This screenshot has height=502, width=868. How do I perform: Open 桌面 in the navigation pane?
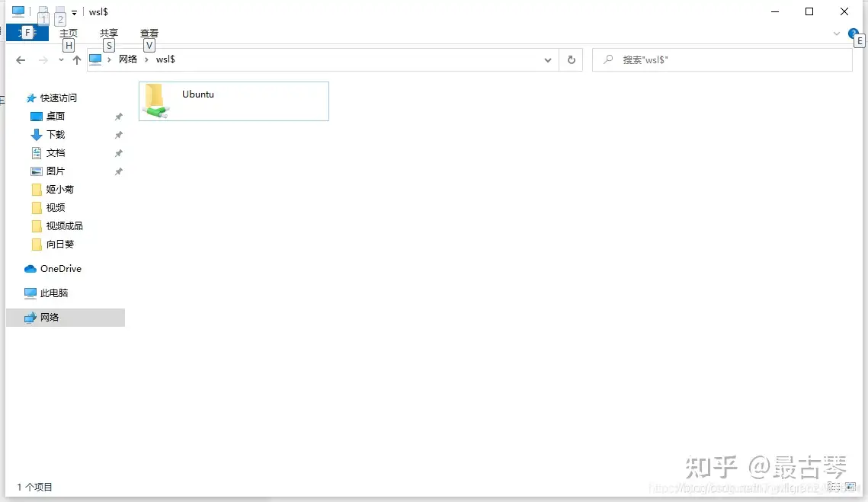56,117
